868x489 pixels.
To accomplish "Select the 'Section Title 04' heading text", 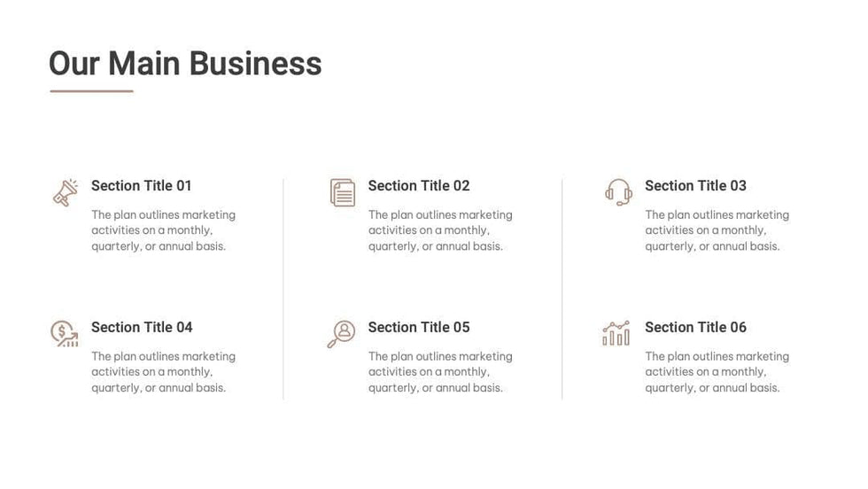I will [142, 328].
